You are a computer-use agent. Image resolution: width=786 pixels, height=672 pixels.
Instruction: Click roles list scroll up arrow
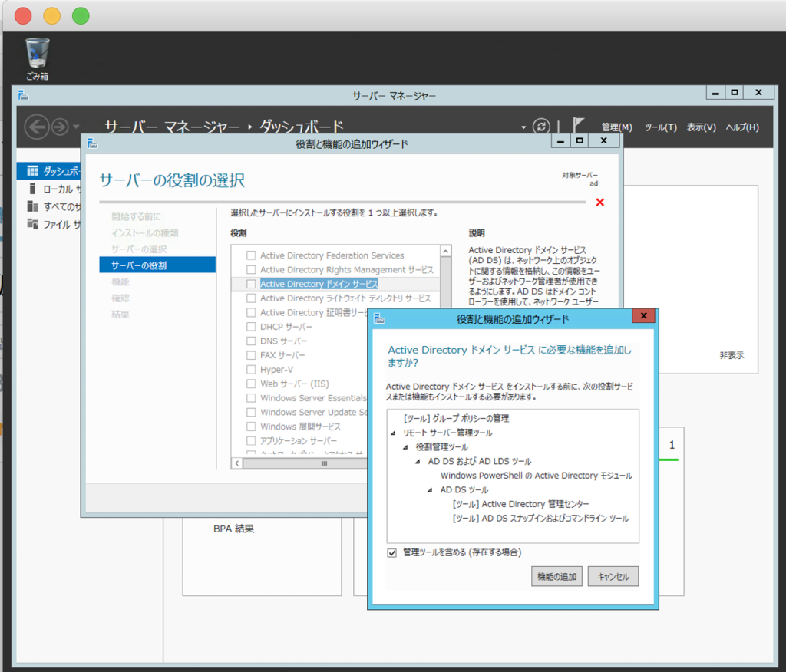click(445, 251)
